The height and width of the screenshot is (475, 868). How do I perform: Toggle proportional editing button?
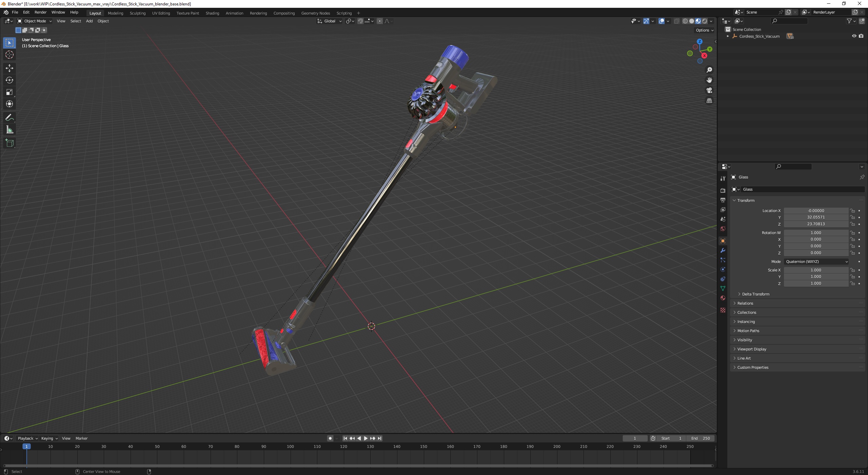point(380,21)
